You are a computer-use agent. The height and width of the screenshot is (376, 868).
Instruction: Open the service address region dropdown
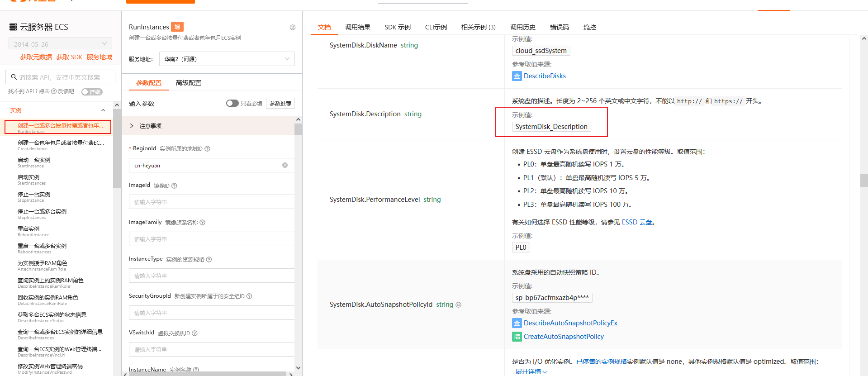227,59
